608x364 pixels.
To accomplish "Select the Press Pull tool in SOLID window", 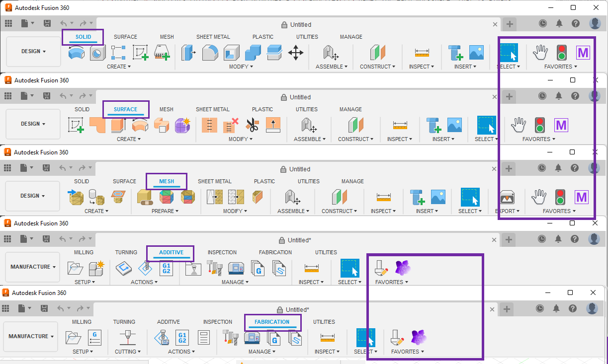I will [x=188, y=52].
